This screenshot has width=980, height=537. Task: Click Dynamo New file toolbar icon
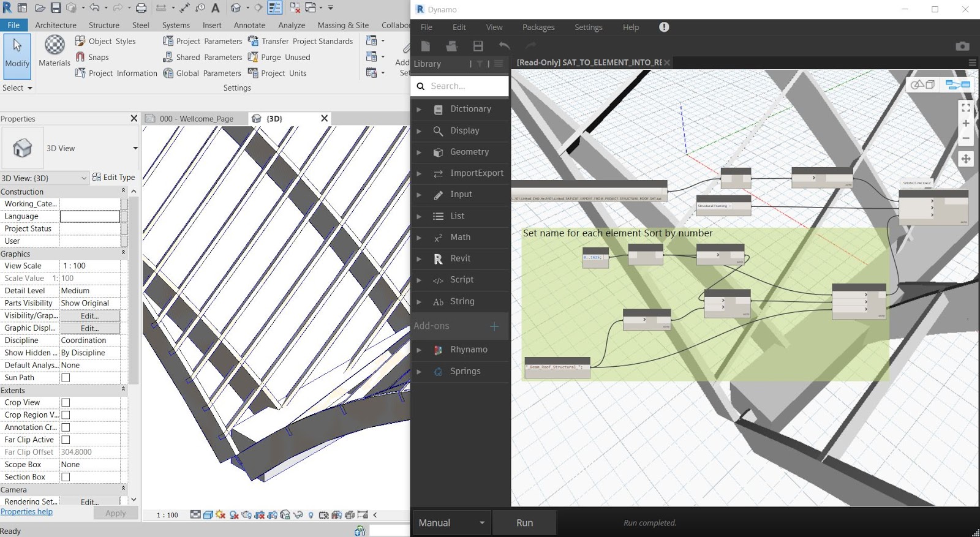click(426, 46)
